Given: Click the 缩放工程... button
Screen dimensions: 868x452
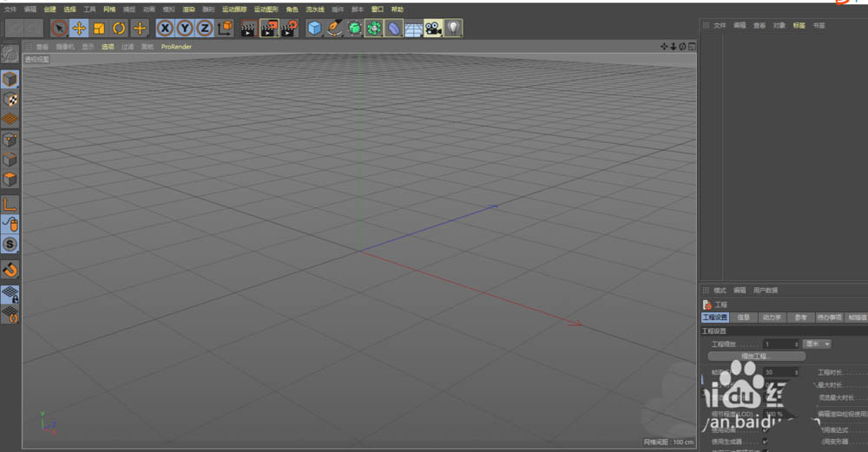Looking at the screenshot, I should click(756, 357).
